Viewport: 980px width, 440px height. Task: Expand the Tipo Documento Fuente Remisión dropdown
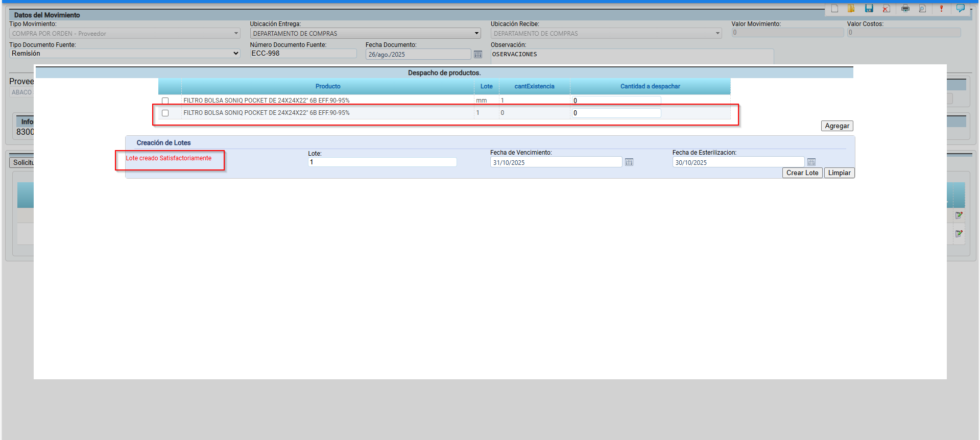124,54
